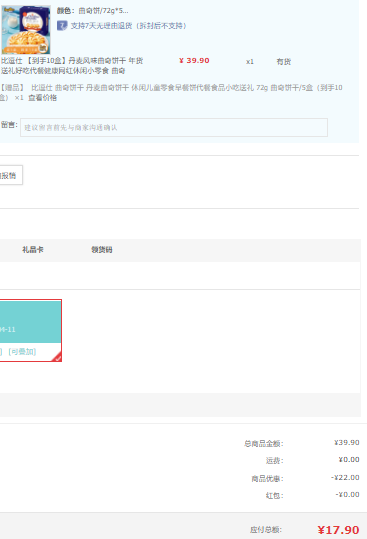Click the product price ¥ 39.90
This screenshot has height=539, width=367.
(x=194, y=61)
